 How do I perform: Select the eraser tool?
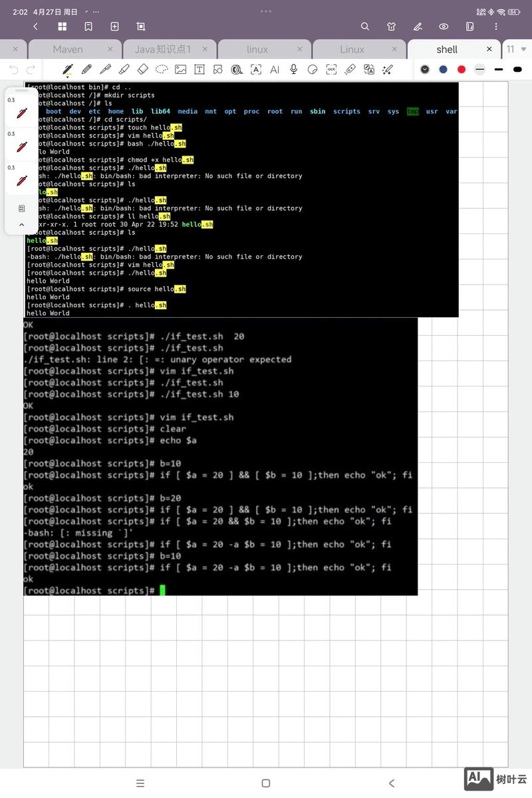point(142,69)
